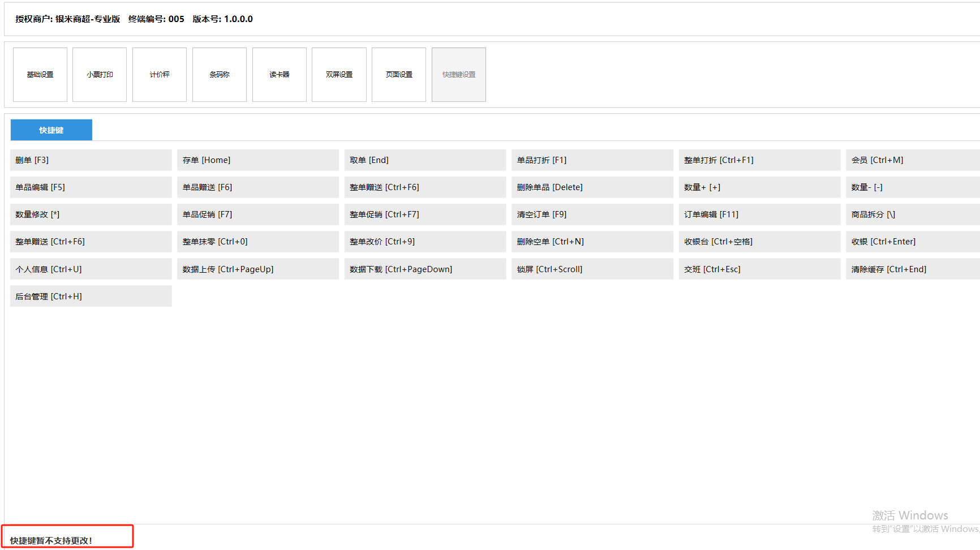
Task: Select 整单打折 [Ctrl+F1] entry
Action: 759,160
